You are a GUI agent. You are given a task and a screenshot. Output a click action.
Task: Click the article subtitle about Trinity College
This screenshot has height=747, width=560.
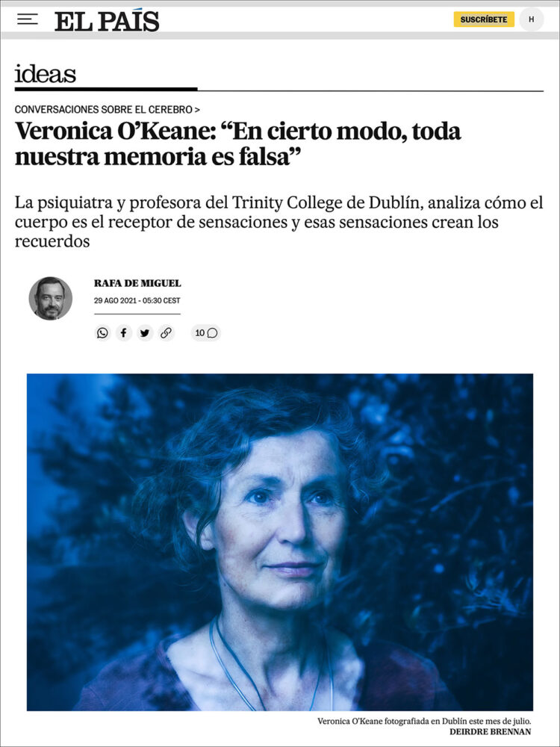(279, 222)
